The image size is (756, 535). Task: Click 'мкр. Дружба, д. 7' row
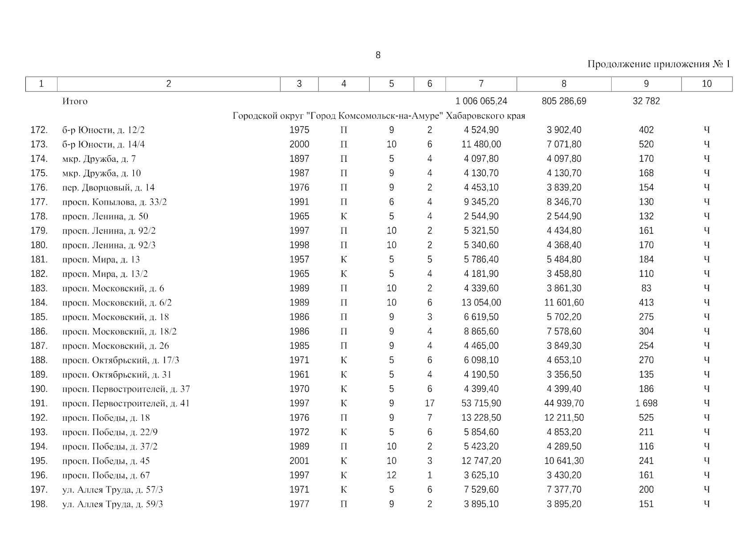[99, 159]
